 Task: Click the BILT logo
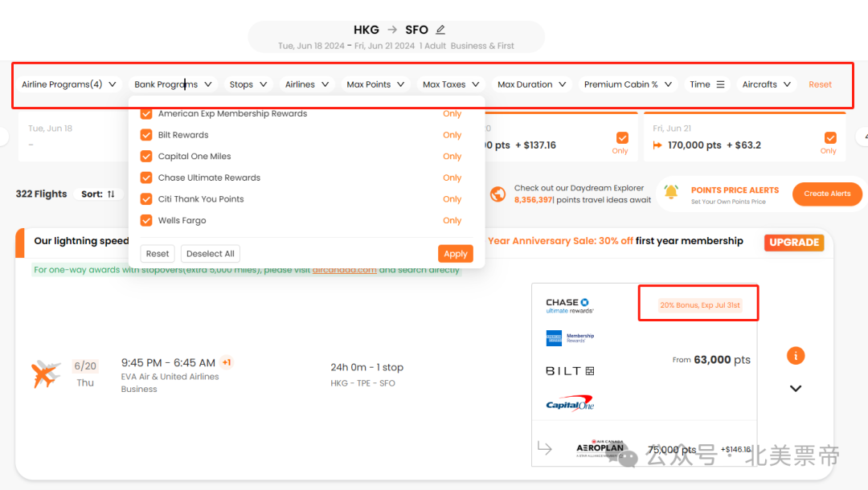[570, 371]
